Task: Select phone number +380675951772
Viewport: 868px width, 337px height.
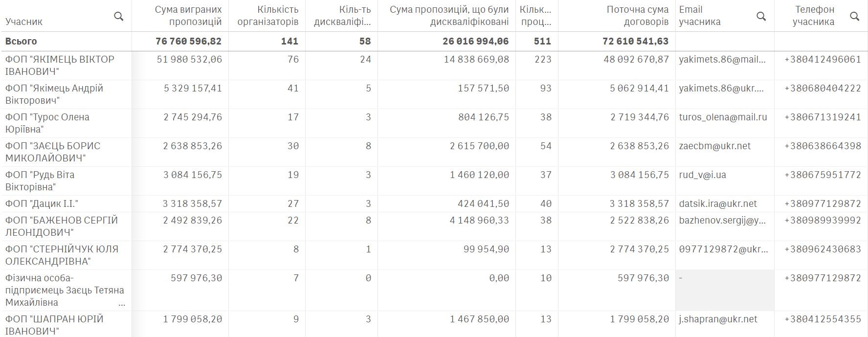Action: coord(823,175)
